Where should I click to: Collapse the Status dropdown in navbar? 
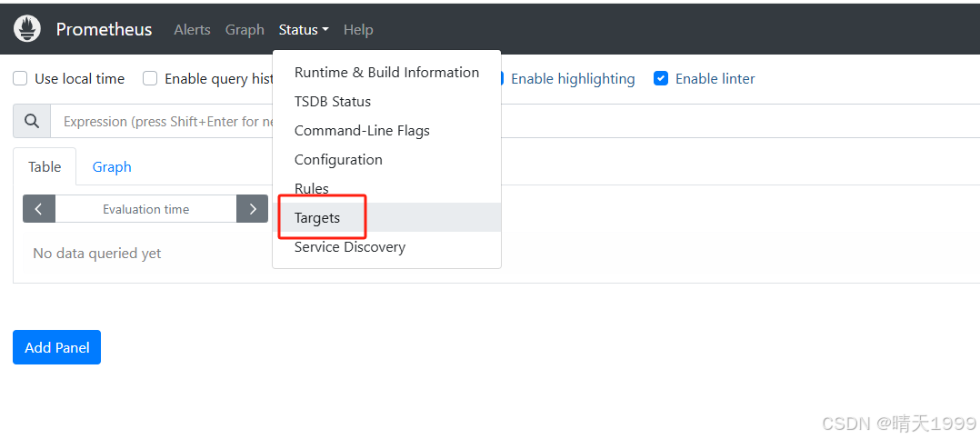pos(304,29)
